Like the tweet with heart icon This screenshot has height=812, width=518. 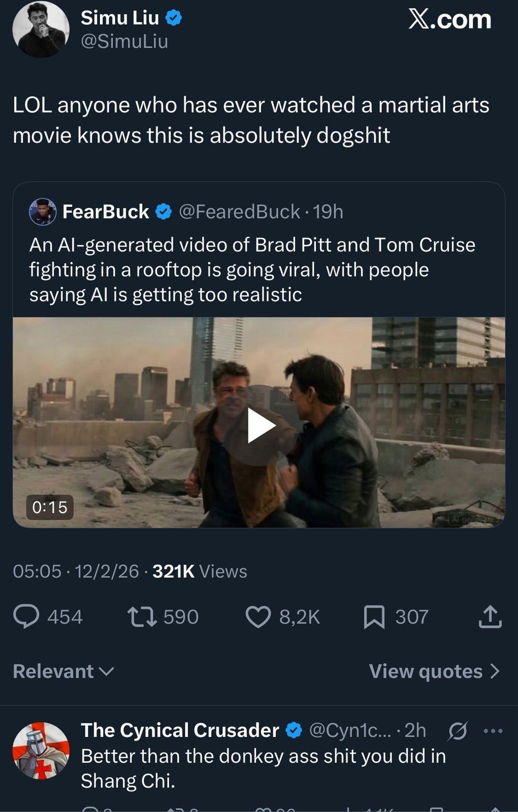click(258, 617)
